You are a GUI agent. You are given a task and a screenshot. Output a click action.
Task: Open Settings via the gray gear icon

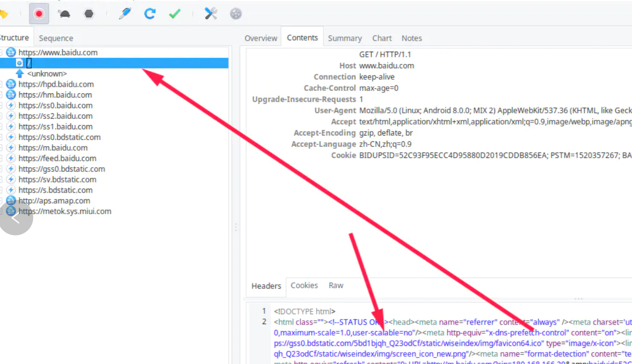(x=236, y=14)
